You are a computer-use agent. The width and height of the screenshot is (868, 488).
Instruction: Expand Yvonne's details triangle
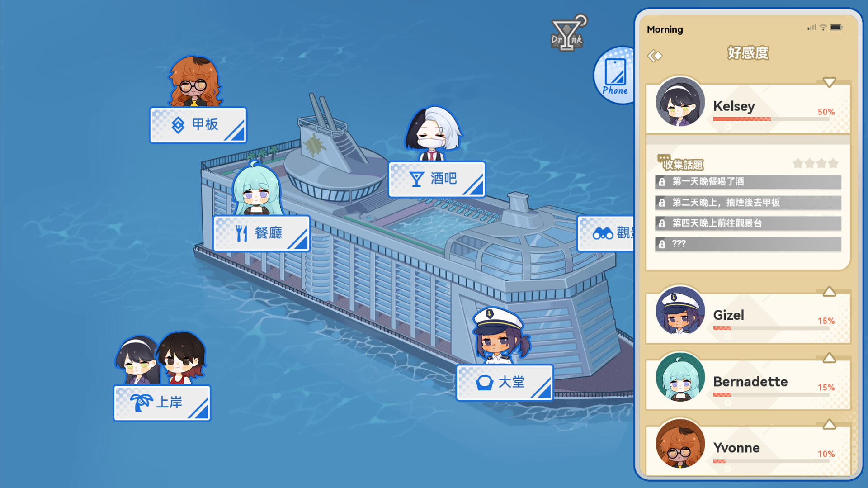(x=829, y=424)
